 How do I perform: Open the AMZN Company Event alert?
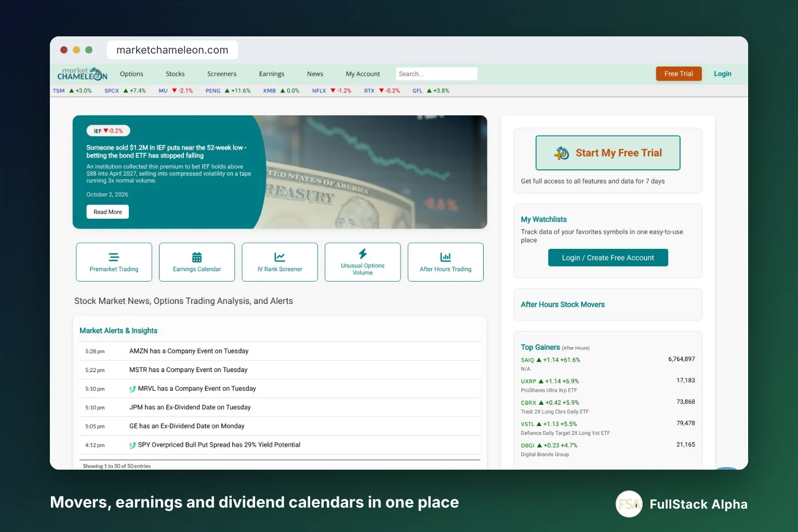[189, 351]
